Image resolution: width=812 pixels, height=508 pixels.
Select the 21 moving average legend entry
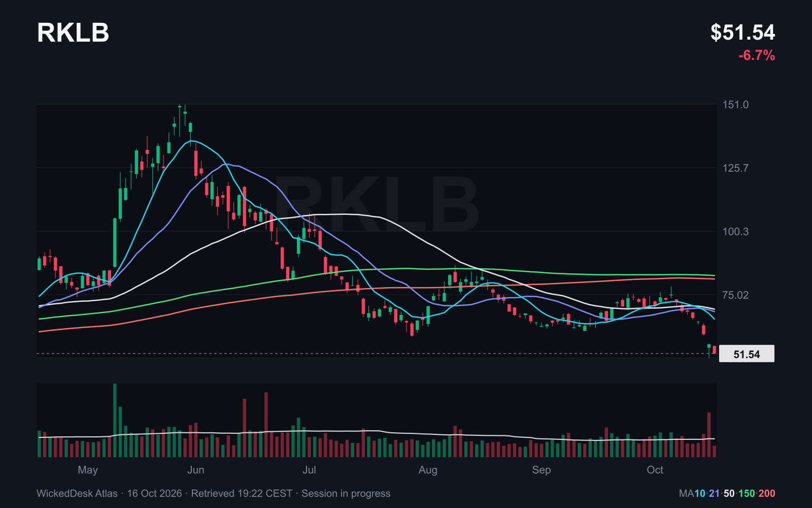click(714, 493)
